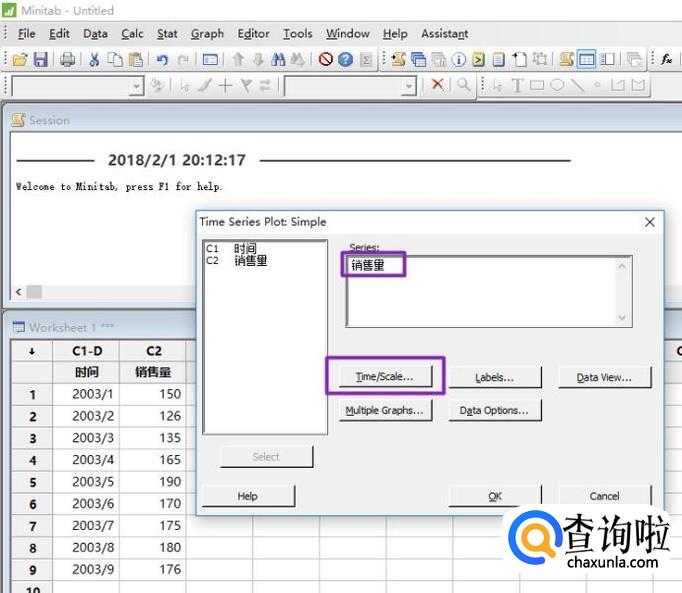Click Cancel in Time Series Plot dialog
Screen dimensions: 682x593
click(605, 496)
